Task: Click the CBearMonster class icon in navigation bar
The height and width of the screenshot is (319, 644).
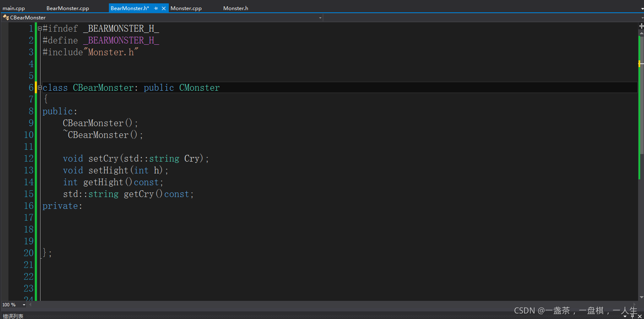Action: (6, 18)
